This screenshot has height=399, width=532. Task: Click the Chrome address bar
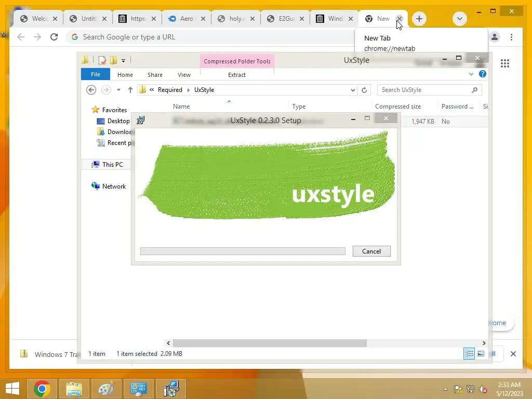[210, 37]
